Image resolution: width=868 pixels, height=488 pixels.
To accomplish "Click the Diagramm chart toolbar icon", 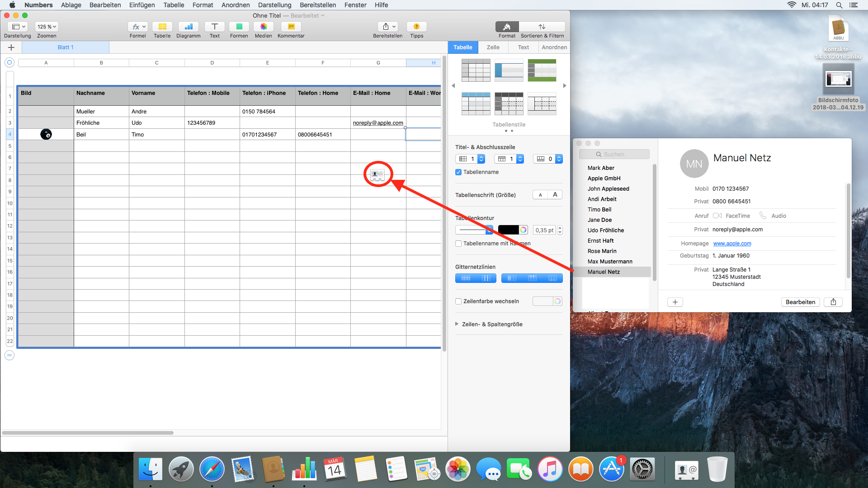I will [x=188, y=27].
